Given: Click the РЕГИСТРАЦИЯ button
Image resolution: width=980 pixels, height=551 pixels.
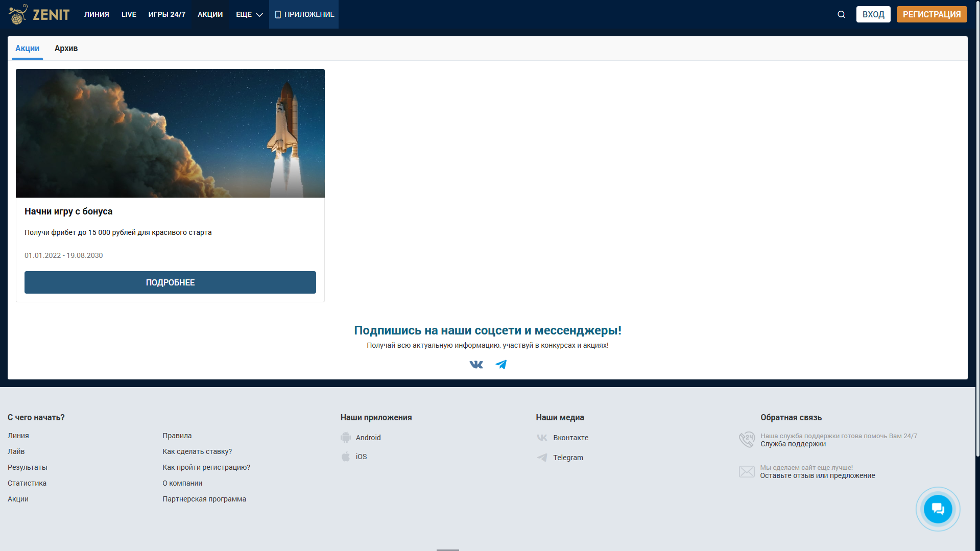Looking at the screenshot, I should (931, 14).
